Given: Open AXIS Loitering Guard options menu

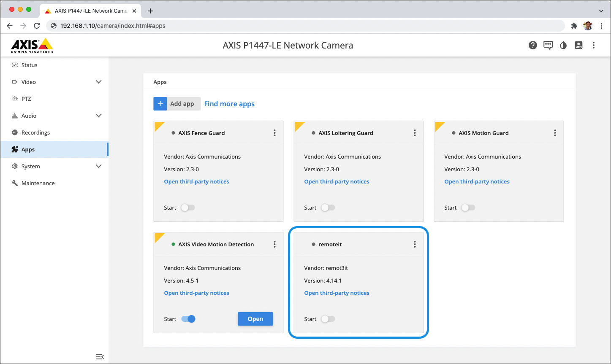Looking at the screenshot, I should point(415,133).
